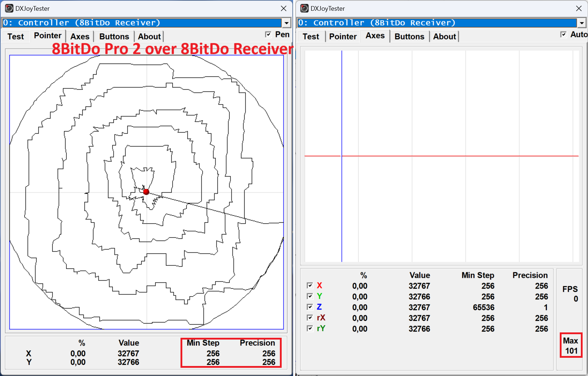Screen dimensions: 588x376
Task: Click X row percent "0,00" in right window
Action: click(x=360, y=286)
